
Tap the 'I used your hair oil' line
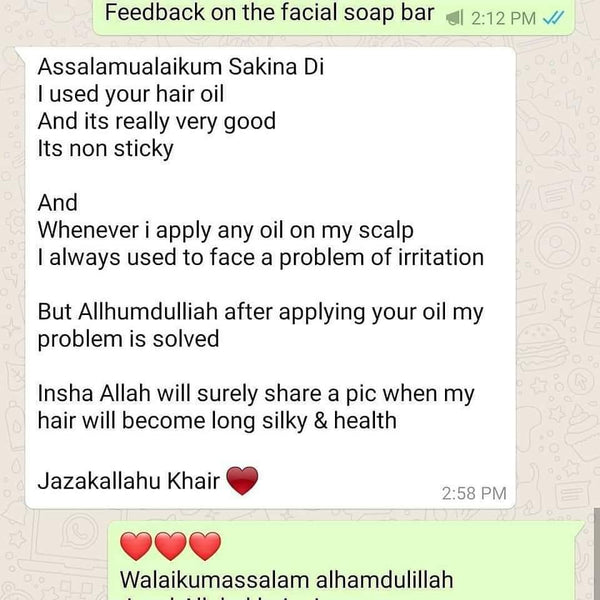click(x=131, y=94)
